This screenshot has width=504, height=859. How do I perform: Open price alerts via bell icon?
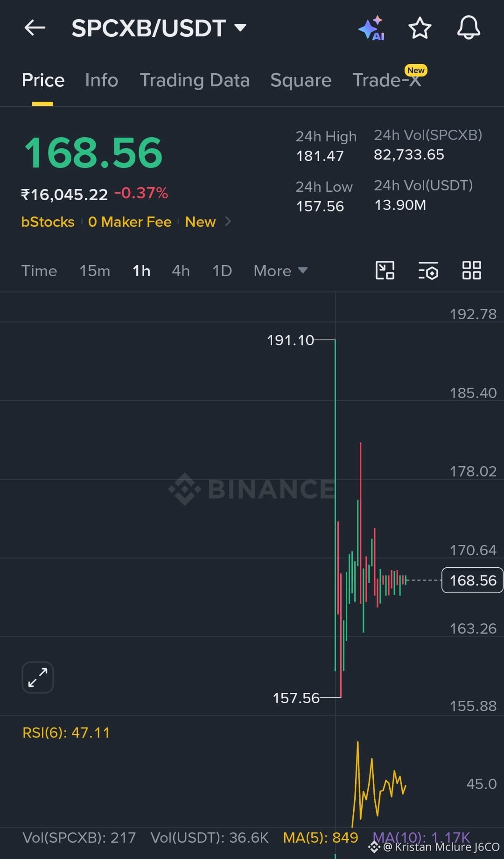coord(469,28)
